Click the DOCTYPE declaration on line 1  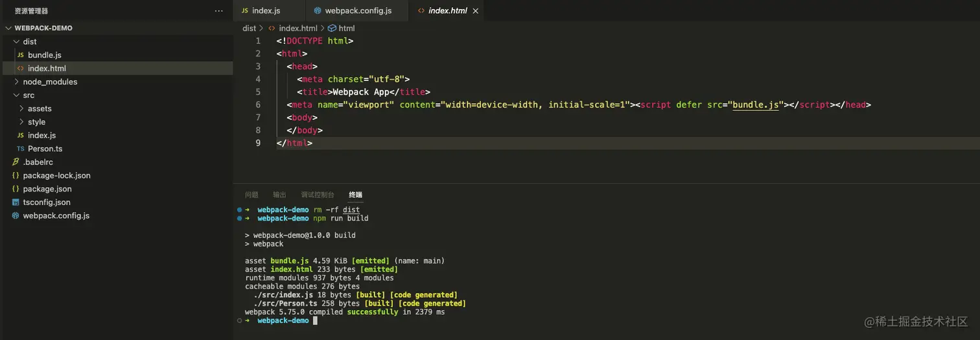pyautogui.click(x=315, y=41)
